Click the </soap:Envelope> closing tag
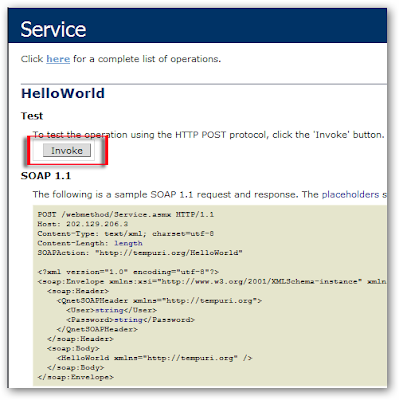The width and height of the screenshot is (399, 400). 76,377
